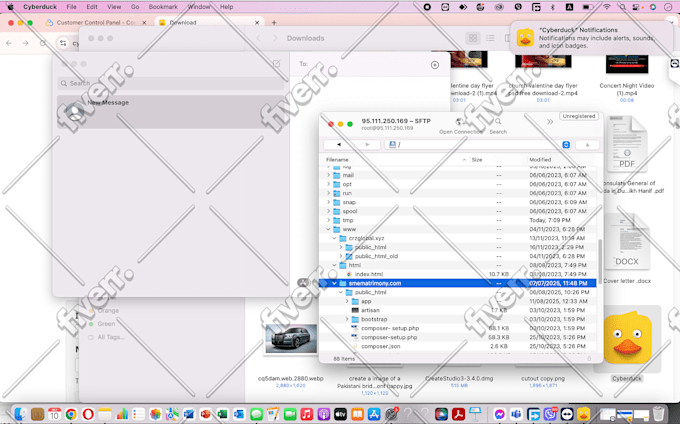Open the Window menu
The image size is (680, 424).
(199, 7)
